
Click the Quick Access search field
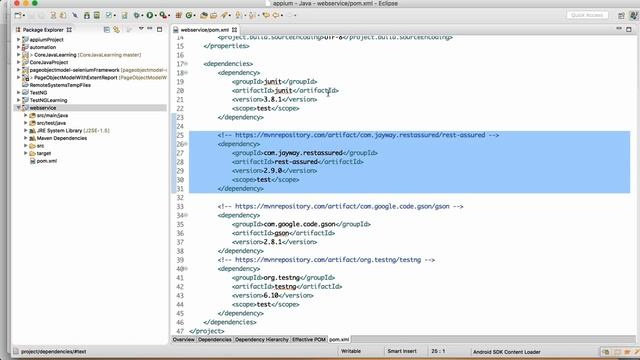click(587, 15)
